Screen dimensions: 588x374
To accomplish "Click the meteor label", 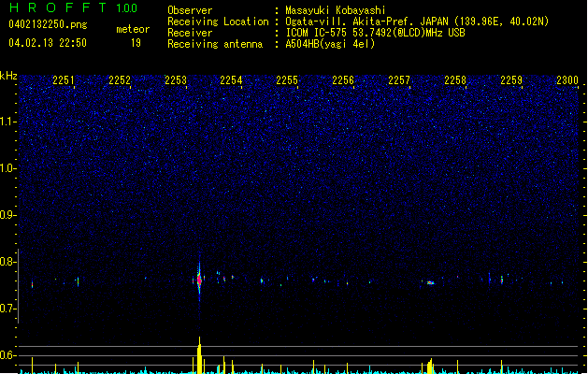I will point(133,29).
